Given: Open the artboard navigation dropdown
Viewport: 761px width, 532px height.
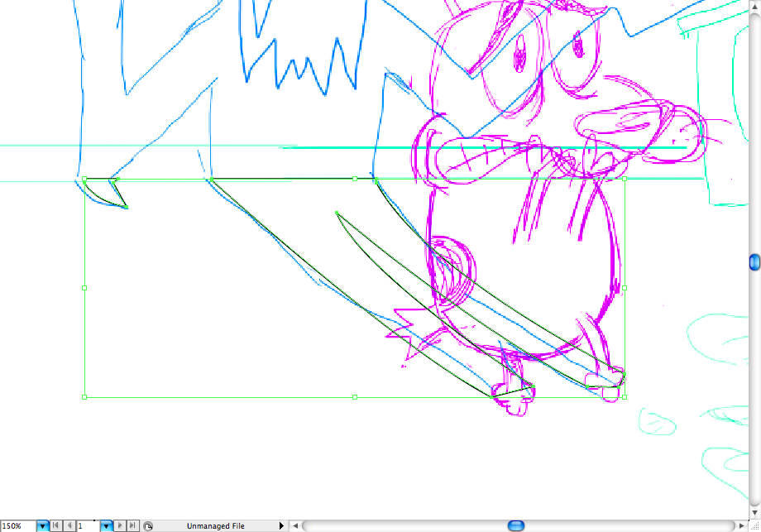Looking at the screenshot, I should coord(106,525).
